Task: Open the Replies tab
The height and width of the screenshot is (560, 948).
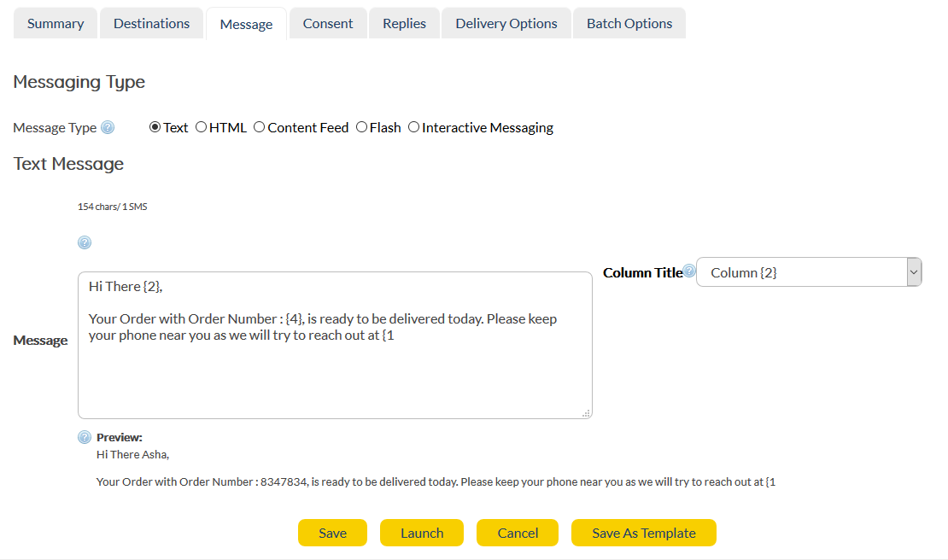Action: tap(404, 23)
